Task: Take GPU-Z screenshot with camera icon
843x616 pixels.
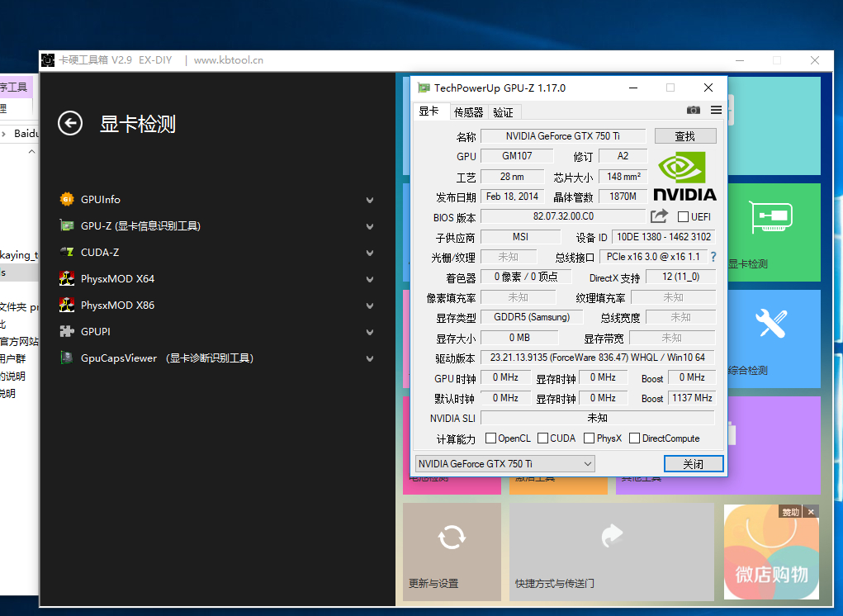Action: tap(694, 110)
